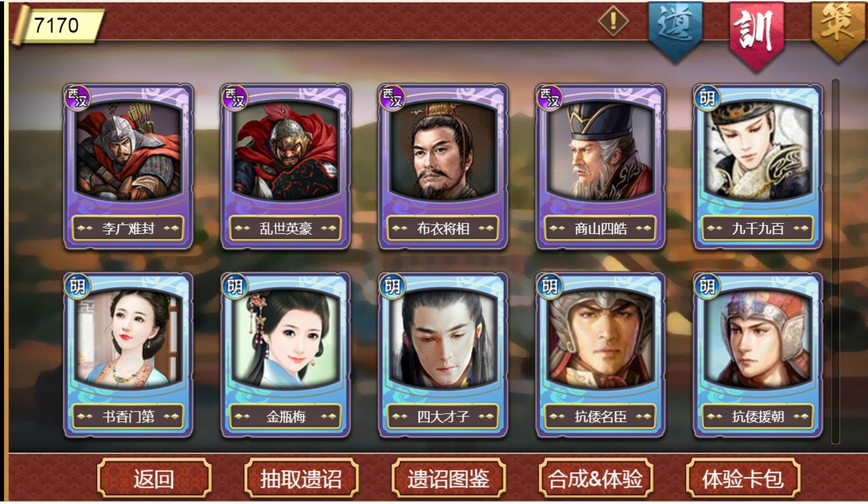The height and width of the screenshot is (504, 868).
Task: Pick the 抗倭名臣 card
Action: [x=601, y=355]
